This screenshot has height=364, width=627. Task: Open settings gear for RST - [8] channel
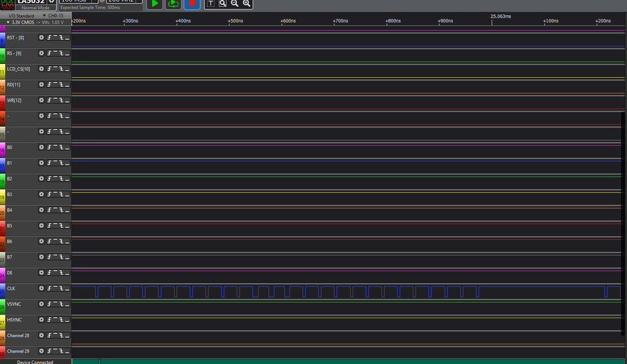(41, 37)
